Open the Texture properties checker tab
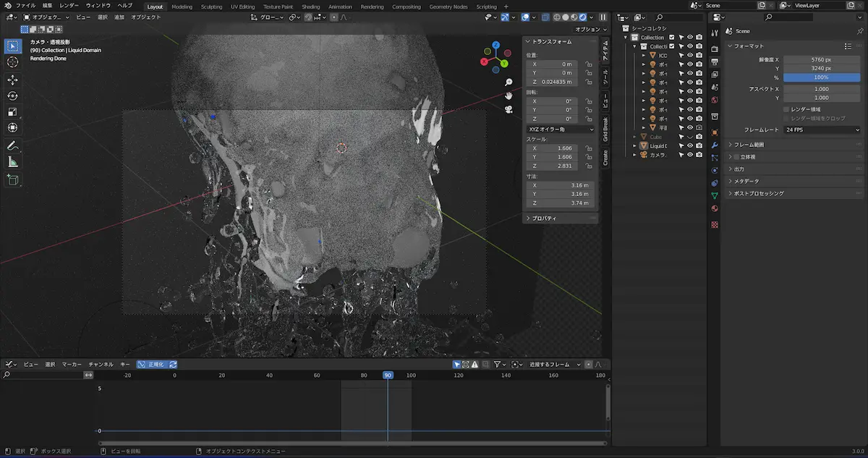Screen dimensions: 868x458 715,224
